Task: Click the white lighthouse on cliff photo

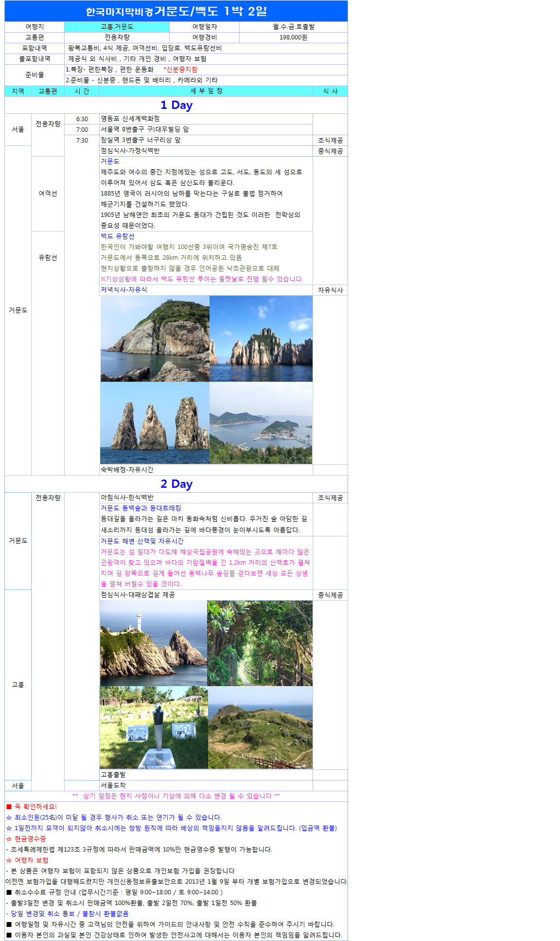Action: [154, 643]
